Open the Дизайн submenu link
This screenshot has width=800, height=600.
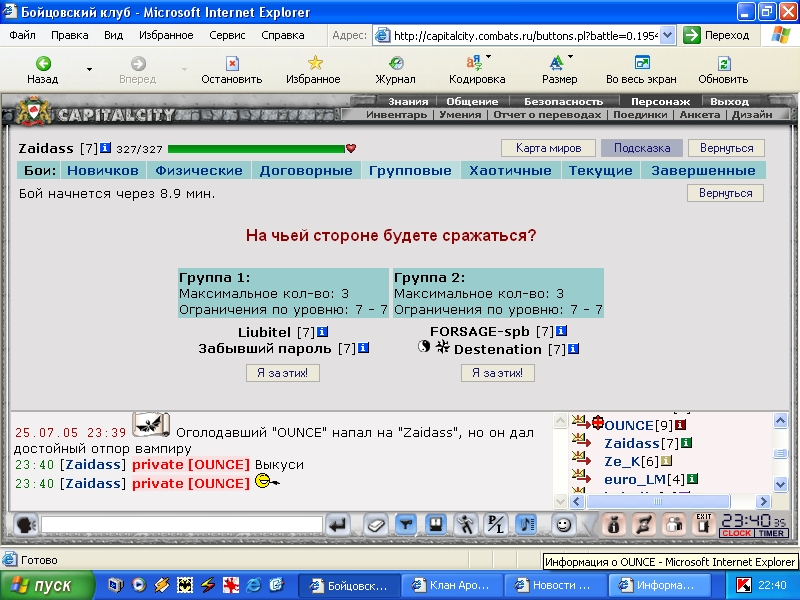[752, 115]
